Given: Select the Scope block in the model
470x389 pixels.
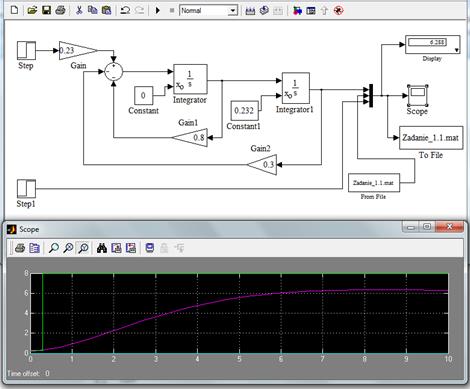Looking at the screenshot, I should pos(418,95).
